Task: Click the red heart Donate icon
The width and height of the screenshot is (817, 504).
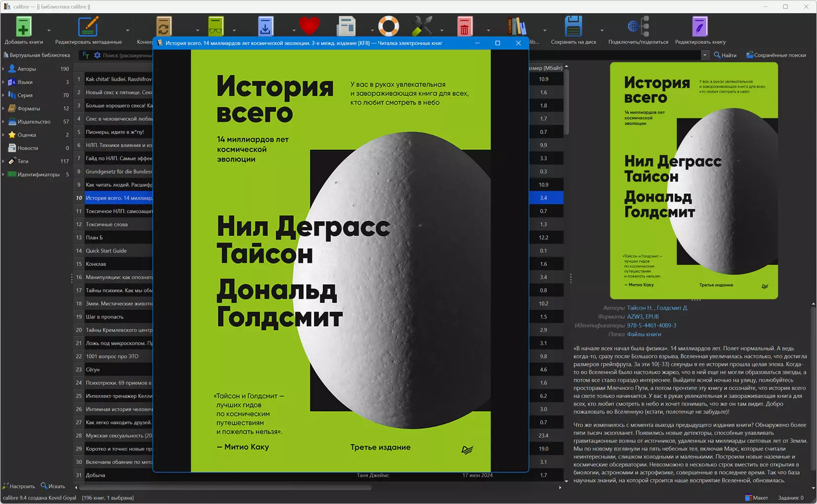Action: 309,27
